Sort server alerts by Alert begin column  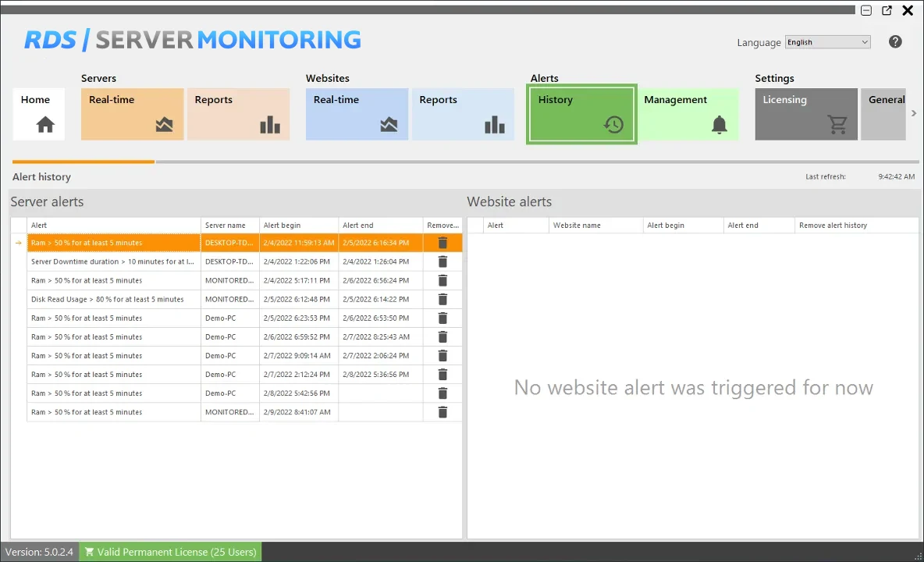[x=298, y=226]
